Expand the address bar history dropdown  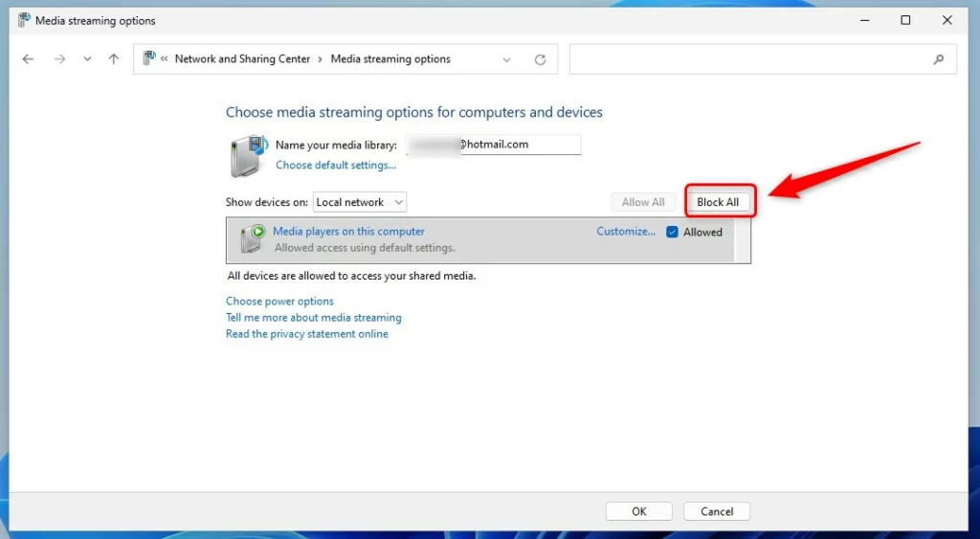click(507, 60)
